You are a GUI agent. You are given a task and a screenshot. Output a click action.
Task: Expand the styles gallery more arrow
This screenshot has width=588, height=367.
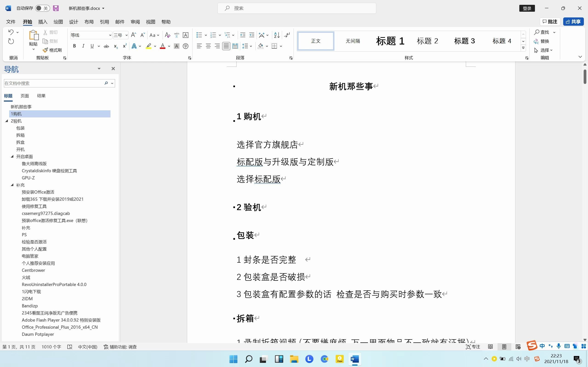coord(523,48)
